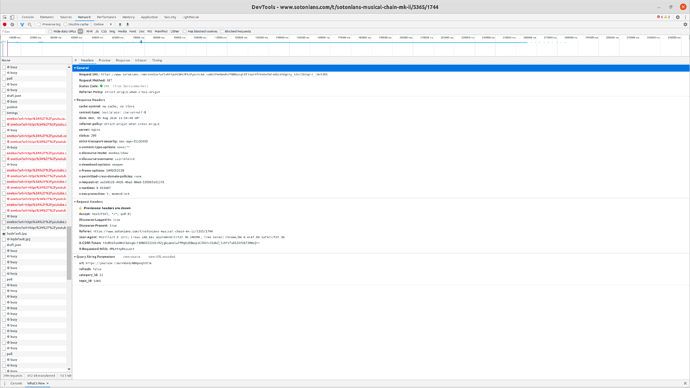The width and height of the screenshot is (690, 388).
Task: Open DevTools settings gear icon
Action: (x=678, y=17)
